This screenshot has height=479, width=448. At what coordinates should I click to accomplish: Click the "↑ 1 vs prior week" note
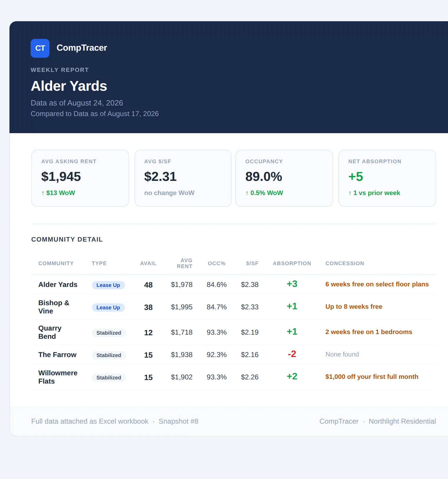click(x=374, y=193)
